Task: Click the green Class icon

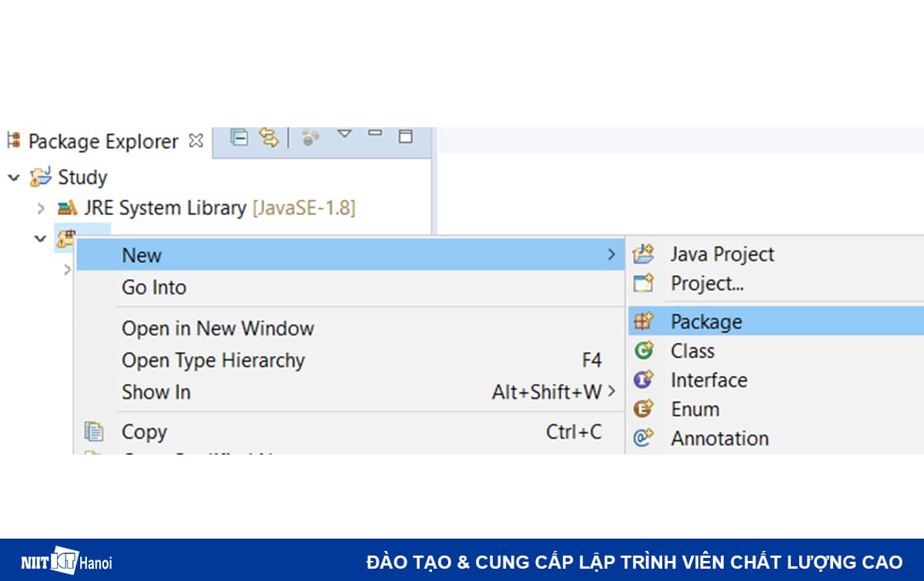Action: 643,351
